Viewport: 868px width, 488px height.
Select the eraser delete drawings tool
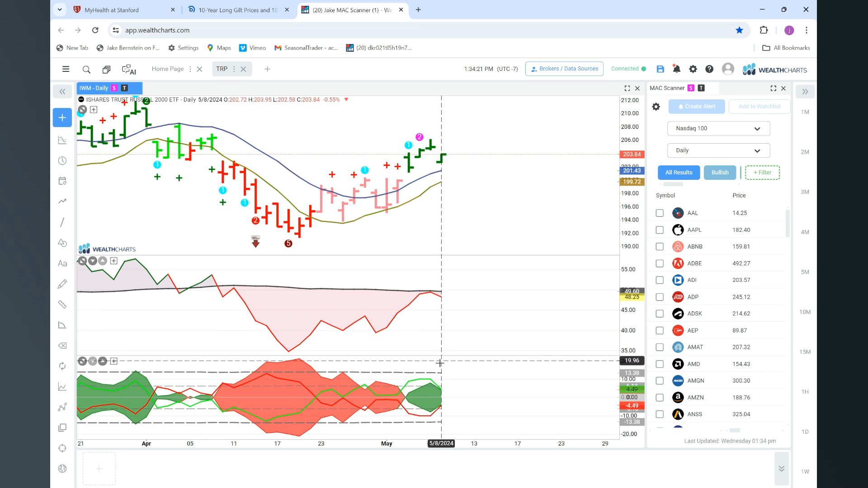62,346
